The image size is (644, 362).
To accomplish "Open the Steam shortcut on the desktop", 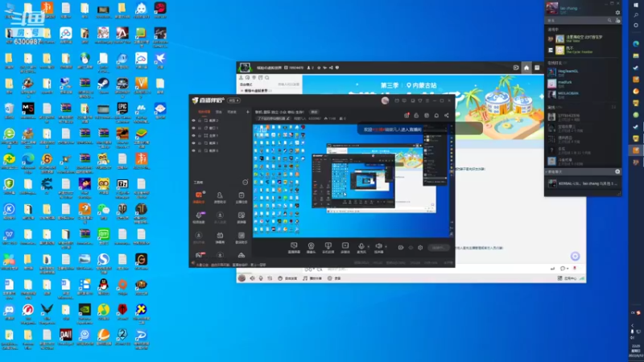I will [103, 86].
